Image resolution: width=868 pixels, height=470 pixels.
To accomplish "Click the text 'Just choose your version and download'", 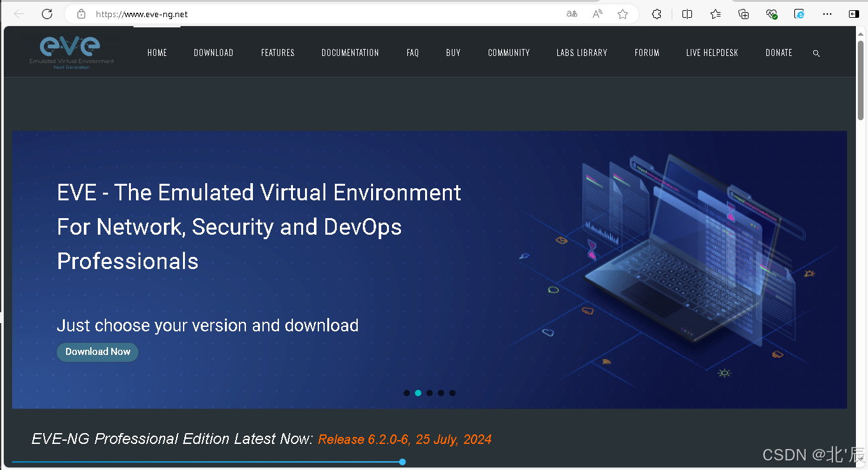I will 208,326.
